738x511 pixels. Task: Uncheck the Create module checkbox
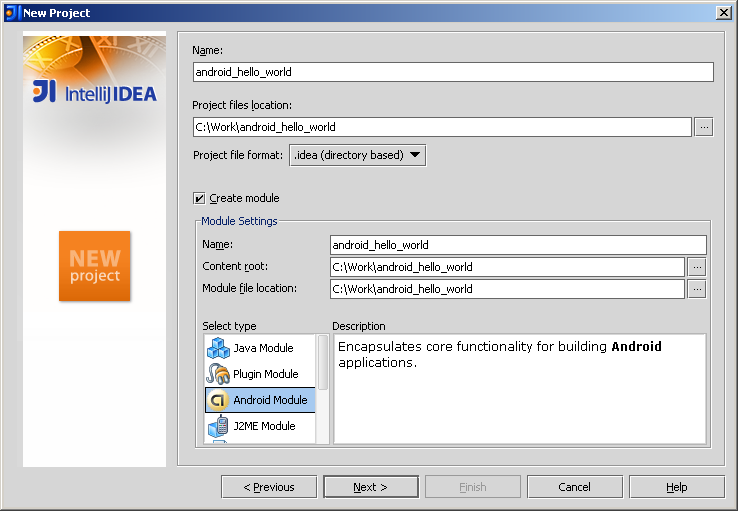click(200, 198)
